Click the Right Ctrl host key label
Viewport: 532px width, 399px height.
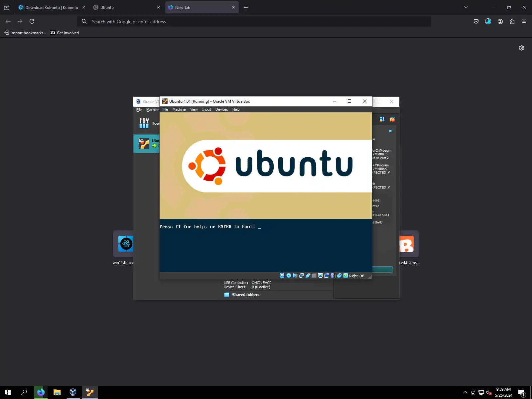coord(356,276)
